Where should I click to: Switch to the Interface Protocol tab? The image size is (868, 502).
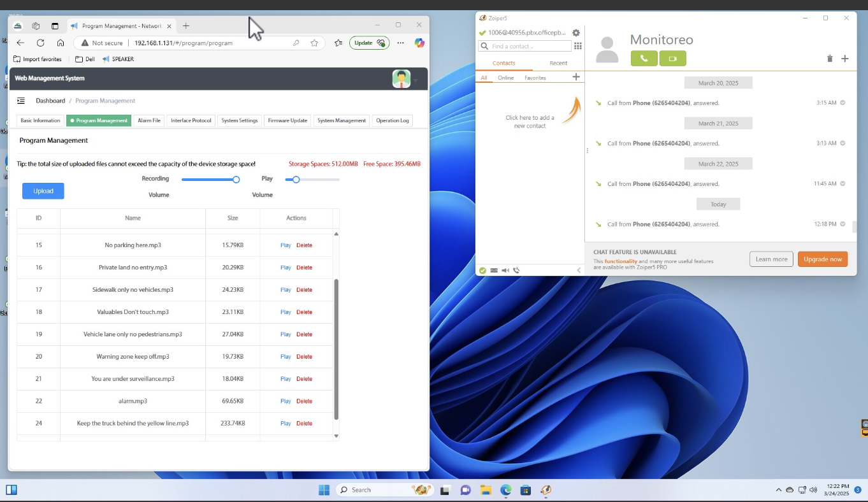point(191,120)
